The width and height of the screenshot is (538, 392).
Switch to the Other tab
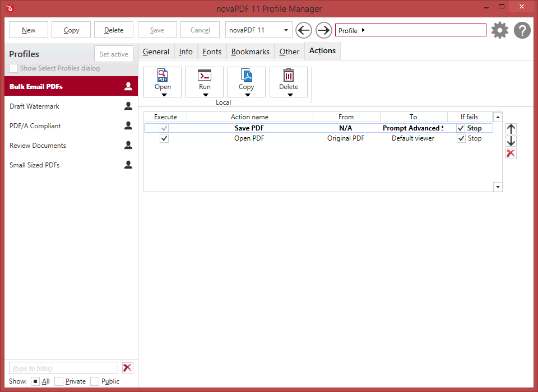click(x=289, y=52)
